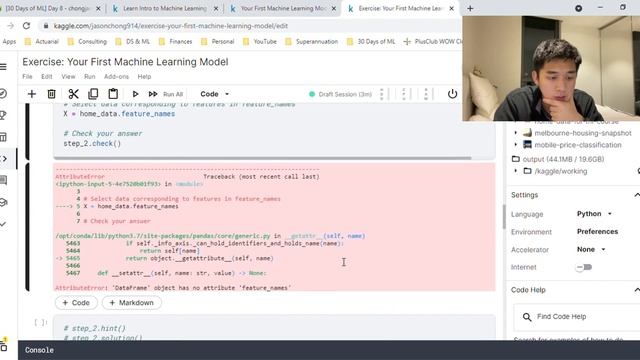This screenshot has height=360, width=640.
Task: Click the power icon to stop session
Action: (x=452, y=94)
